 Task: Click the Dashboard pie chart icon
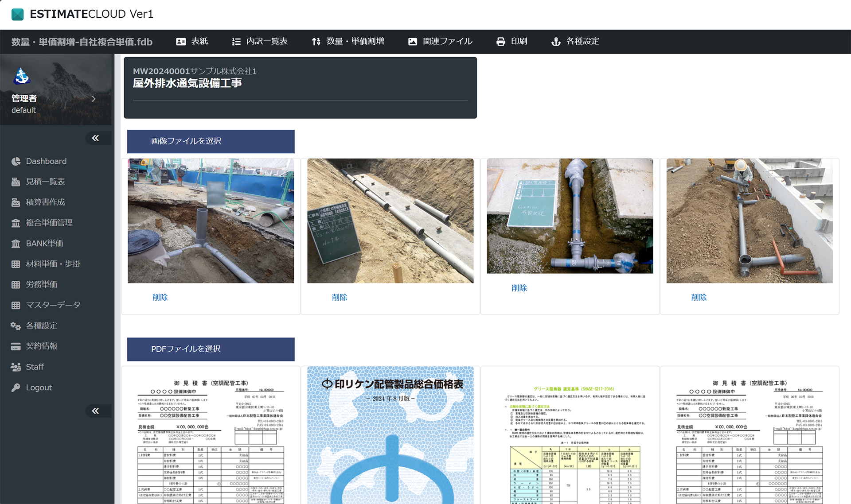(16, 162)
